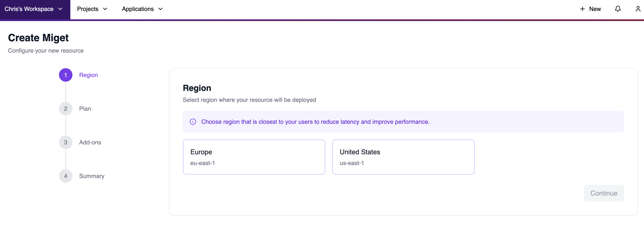Open the Applications dropdown menu
The image size is (644, 229).
(x=142, y=9)
